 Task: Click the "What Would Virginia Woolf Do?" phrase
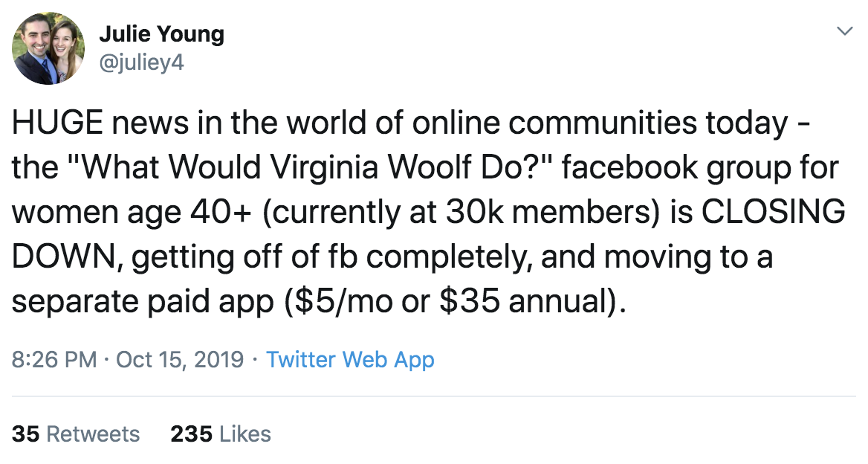(x=314, y=167)
